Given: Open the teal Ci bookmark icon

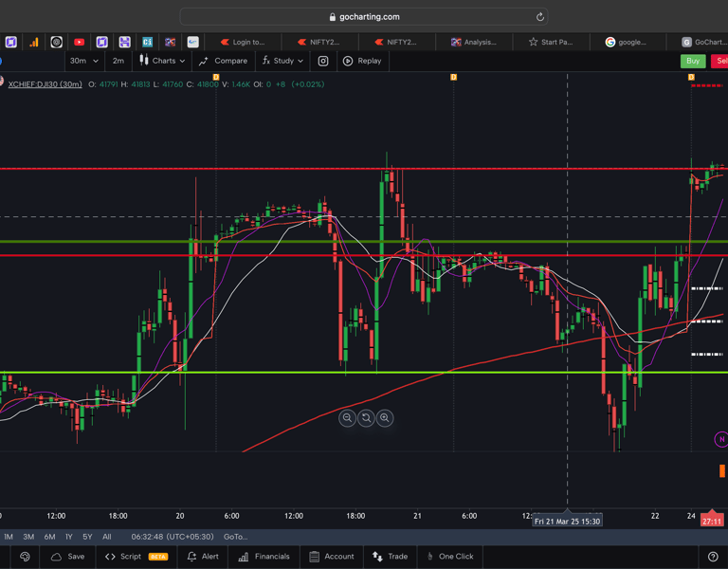Looking at the screenshot, I should [x=147, y=43].
